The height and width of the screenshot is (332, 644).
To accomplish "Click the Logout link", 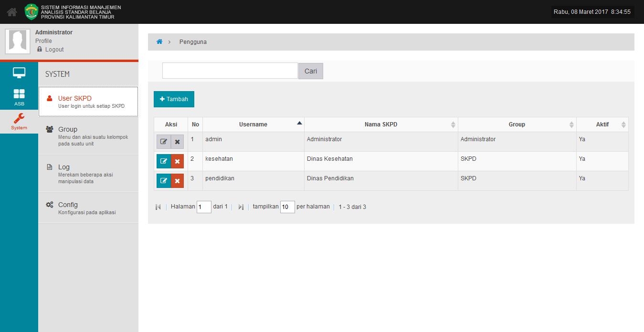I will point(54,50).
